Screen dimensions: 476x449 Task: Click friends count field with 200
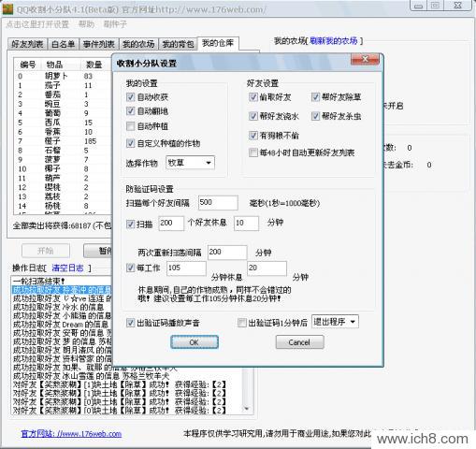tap(171, 224)
